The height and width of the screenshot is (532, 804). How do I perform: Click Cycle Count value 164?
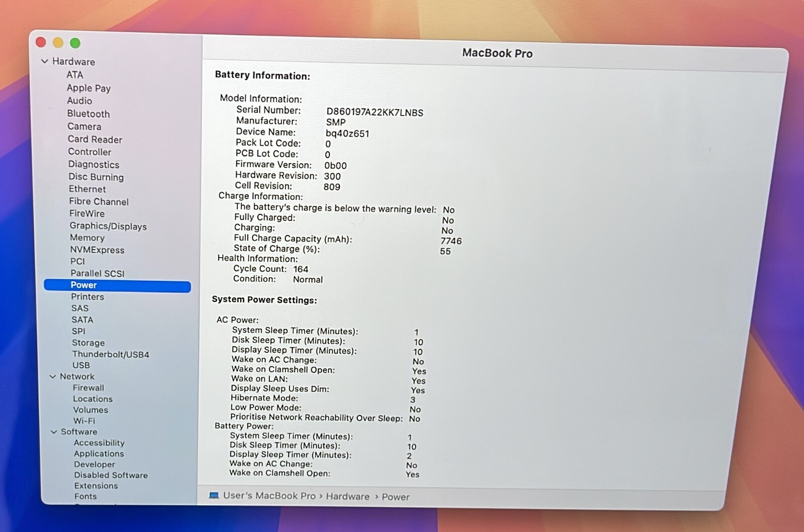click(301, 269)
